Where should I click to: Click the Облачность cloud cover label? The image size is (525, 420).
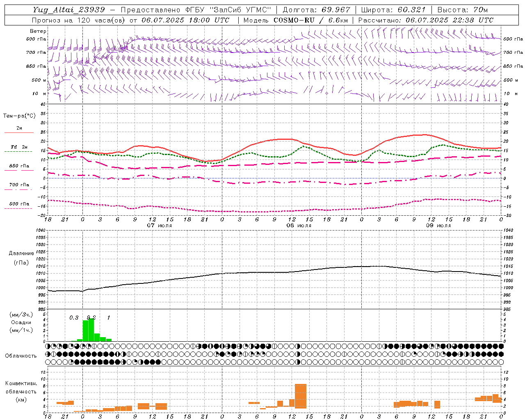(21, 356)
